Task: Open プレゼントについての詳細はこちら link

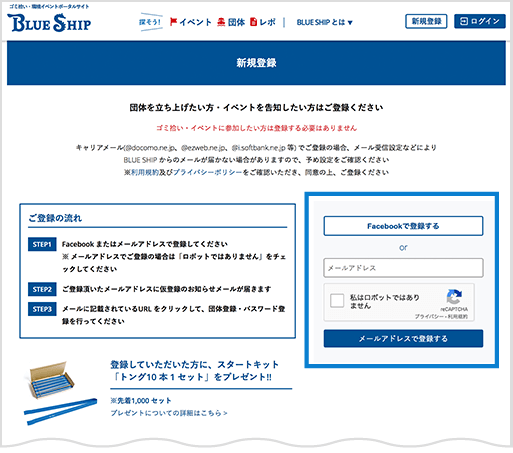Action: pos(169,413)
